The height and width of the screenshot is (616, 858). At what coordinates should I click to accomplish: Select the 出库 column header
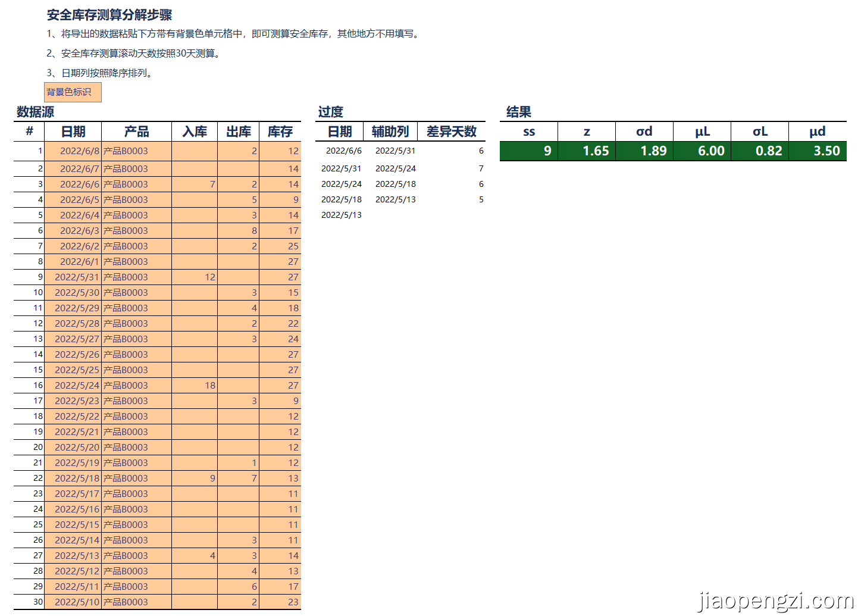[x=239, y=132]
